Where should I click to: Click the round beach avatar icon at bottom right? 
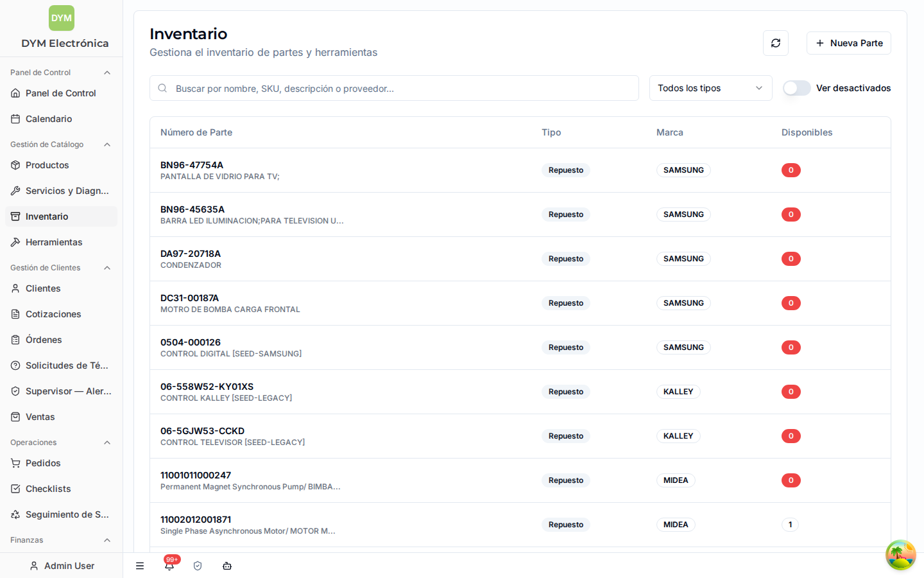pyautogui.click(x=901, y=555)
